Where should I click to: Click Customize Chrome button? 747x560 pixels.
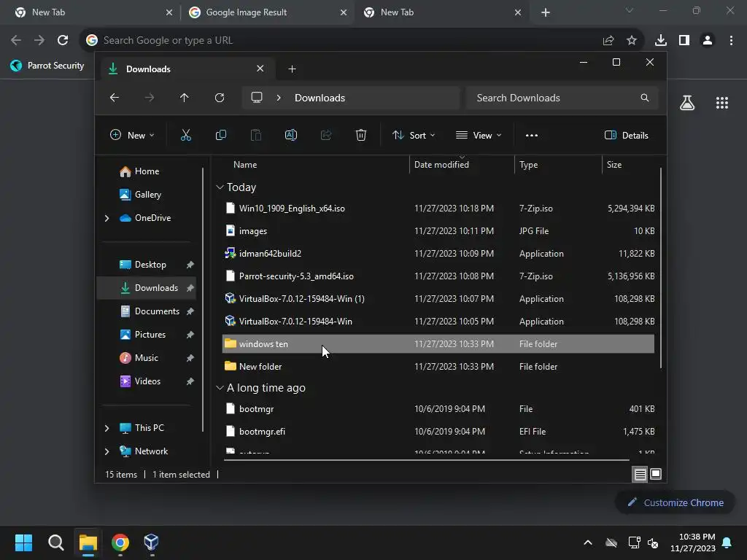tap(675, 502)
